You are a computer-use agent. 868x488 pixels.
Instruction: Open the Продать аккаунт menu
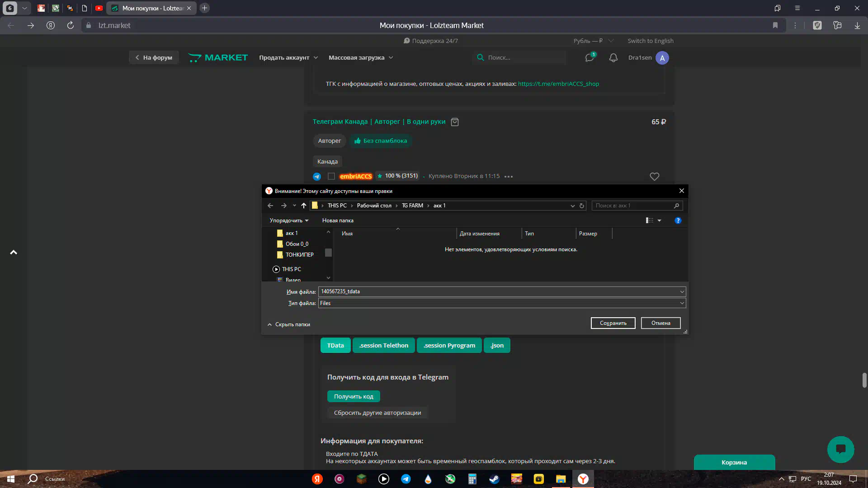(x=288, y=57)
